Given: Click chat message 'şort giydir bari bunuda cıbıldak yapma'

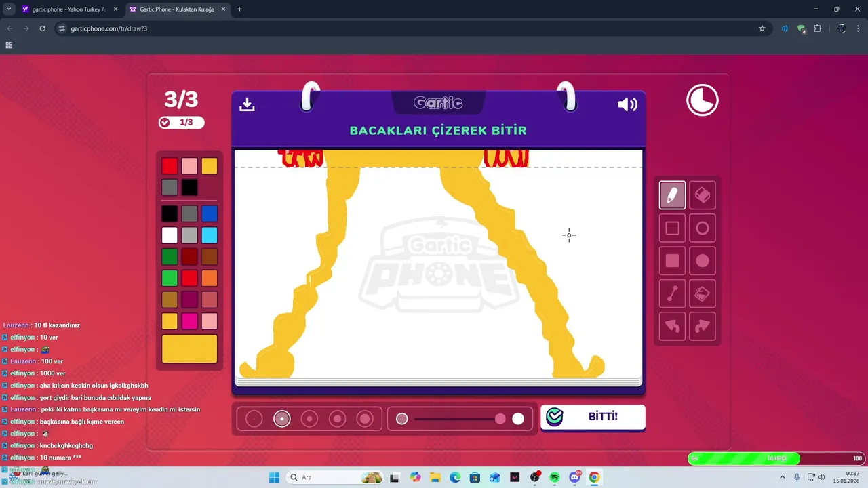Looking at the screenshot, I should 96,397.
